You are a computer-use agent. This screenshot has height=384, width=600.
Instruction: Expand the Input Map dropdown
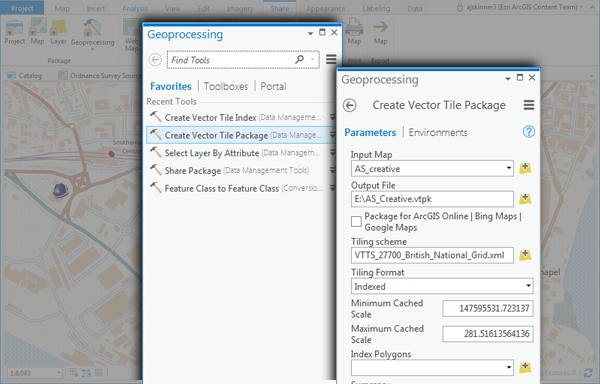(509, 168)
